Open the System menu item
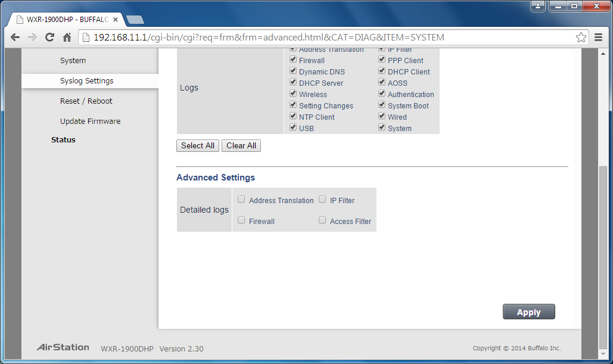This screenshot has height=364, width=613. coord(73,61)
